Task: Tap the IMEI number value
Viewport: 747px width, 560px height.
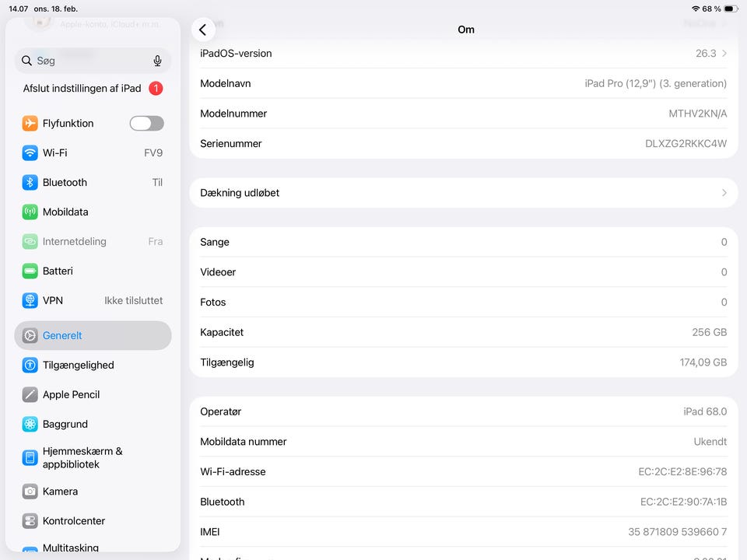Action: click(677, 532)
